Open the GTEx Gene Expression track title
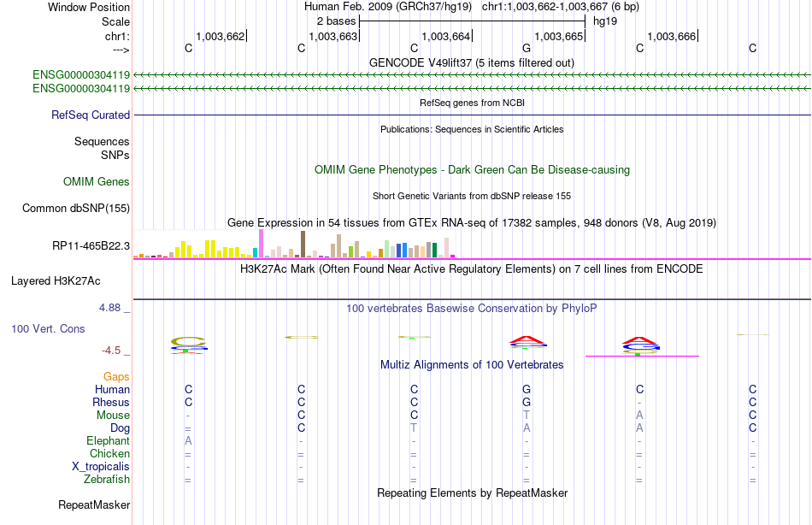The width and height of the screenshot is (812, 525). tap(472, 223)
